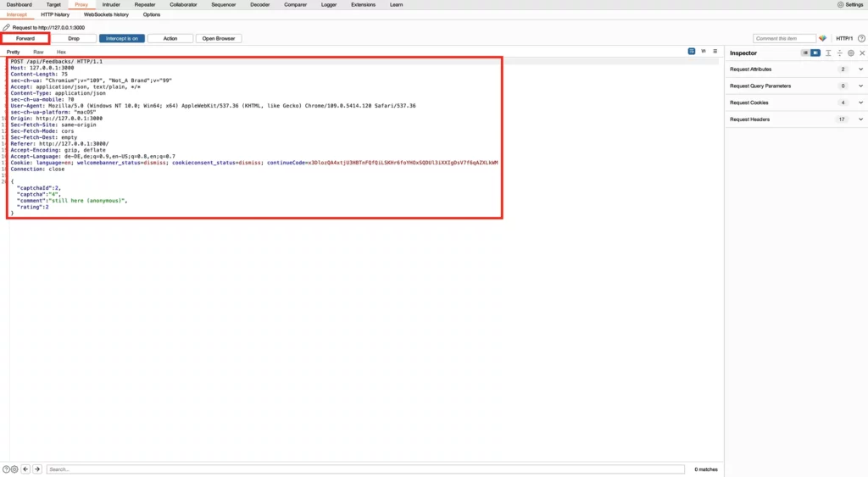Go to previous search match arrow

(x=25, y=469)
